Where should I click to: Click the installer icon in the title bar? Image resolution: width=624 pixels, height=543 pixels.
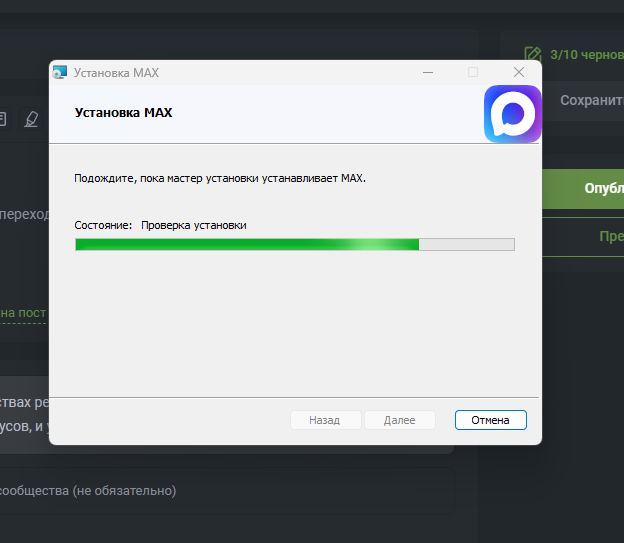[60, 73]
